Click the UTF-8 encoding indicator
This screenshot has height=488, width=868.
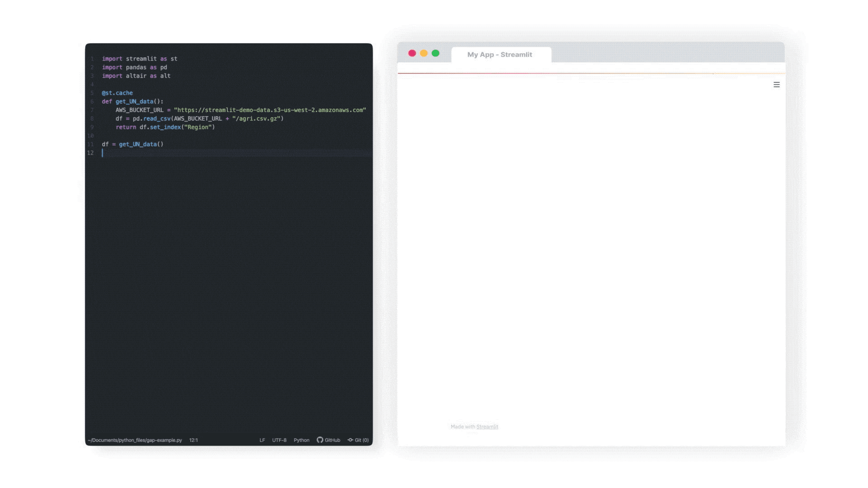tap(279, 440)
